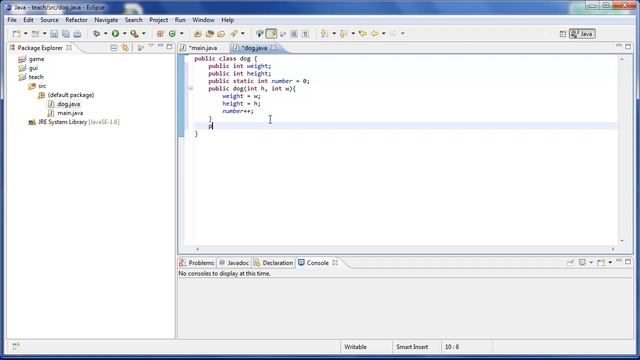
Task: Open the Refactor menu
Action: click(76, 20)
